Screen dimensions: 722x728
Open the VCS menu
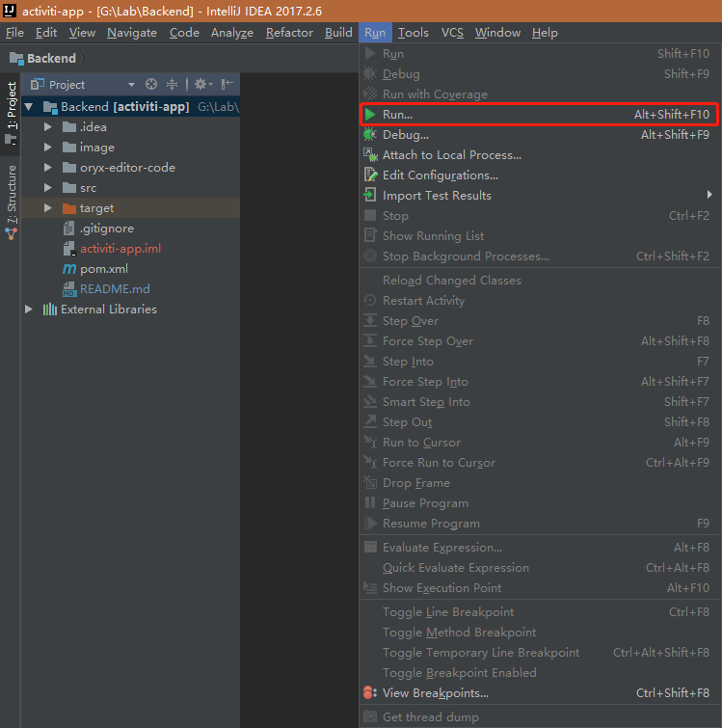pos(452,33)
